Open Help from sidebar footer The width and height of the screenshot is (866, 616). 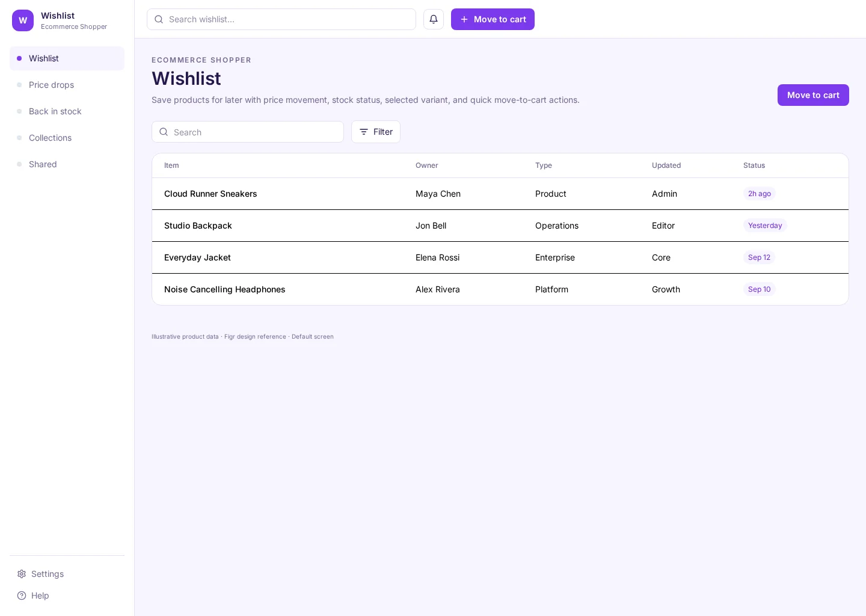pyautogui.click(x=67, y=596)
